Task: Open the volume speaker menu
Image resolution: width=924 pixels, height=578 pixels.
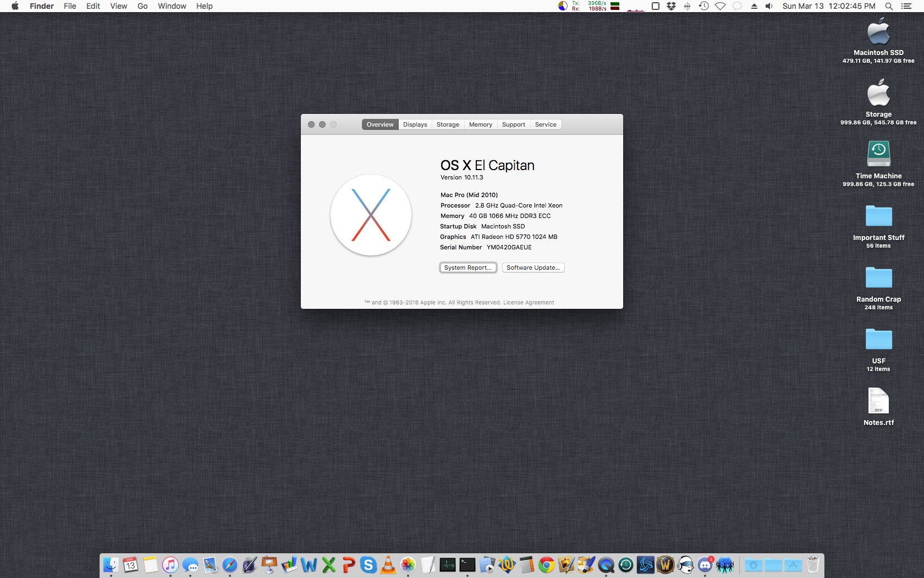Action: [x=769, y=6]
